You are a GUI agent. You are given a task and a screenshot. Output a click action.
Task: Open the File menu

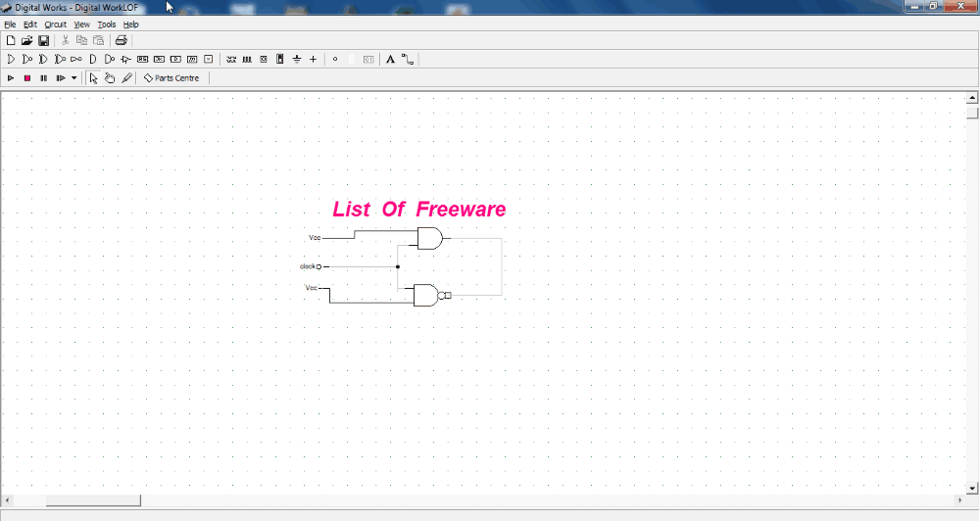tap(10, 24)
